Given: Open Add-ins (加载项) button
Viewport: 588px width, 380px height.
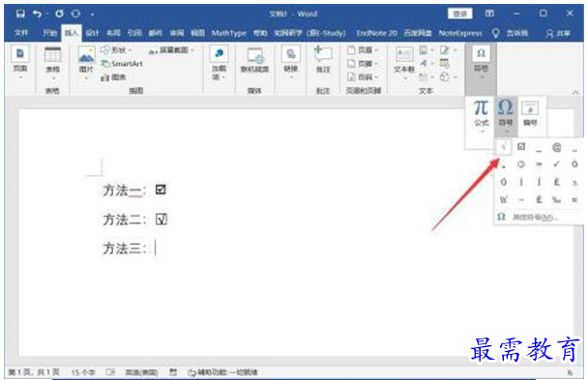Looking at the screenshot, I should click(219, 63).
